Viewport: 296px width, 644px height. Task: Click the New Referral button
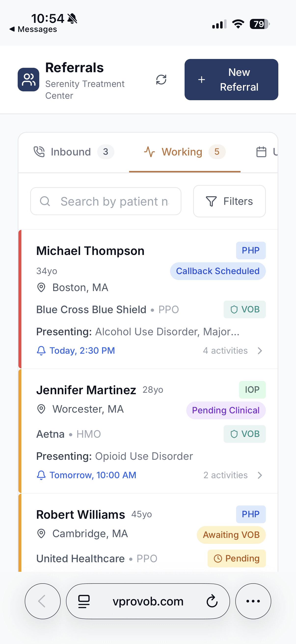231,80
